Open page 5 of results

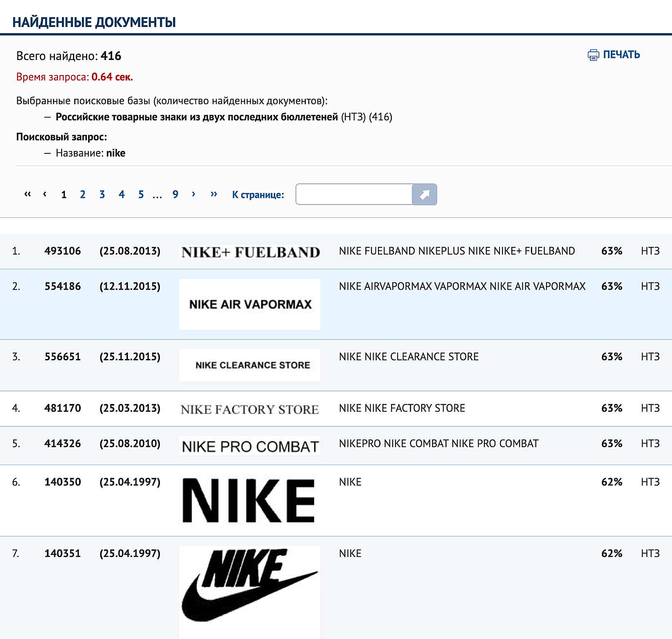click(141, 194)
